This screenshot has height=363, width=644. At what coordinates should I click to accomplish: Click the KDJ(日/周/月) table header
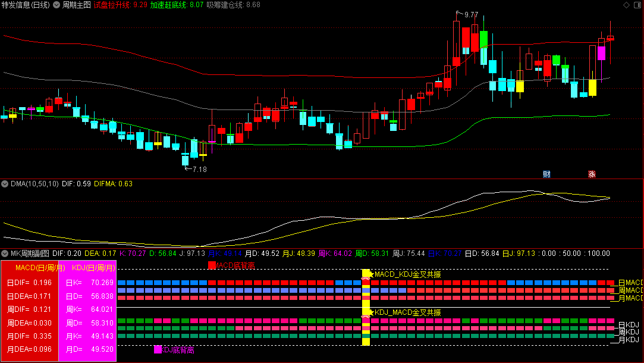click(93, 268)
